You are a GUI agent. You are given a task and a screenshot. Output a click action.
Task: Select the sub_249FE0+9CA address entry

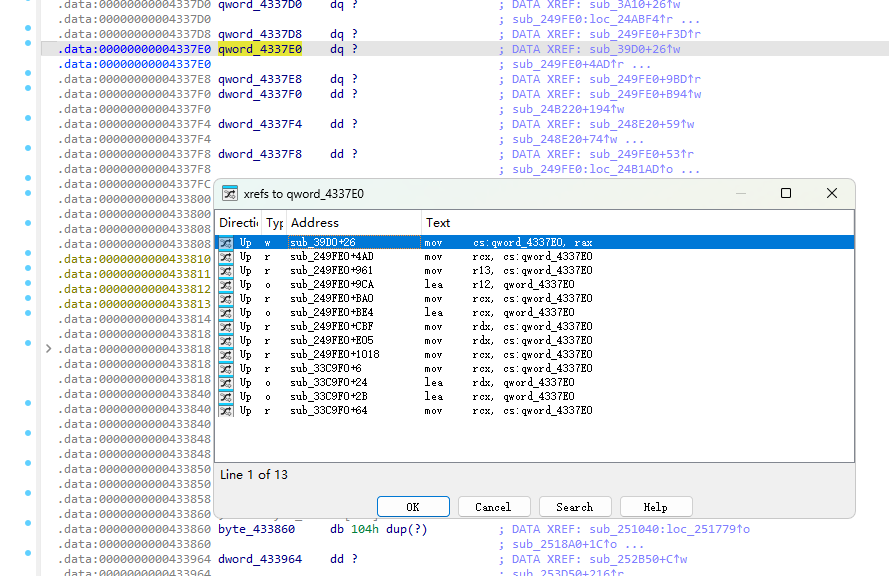332,285
